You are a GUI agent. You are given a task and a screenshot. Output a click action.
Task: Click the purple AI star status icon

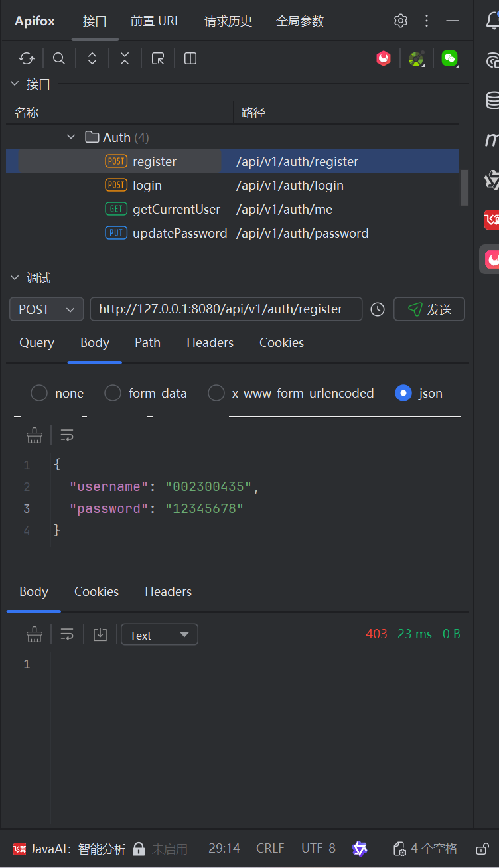(x=360, y=849)
